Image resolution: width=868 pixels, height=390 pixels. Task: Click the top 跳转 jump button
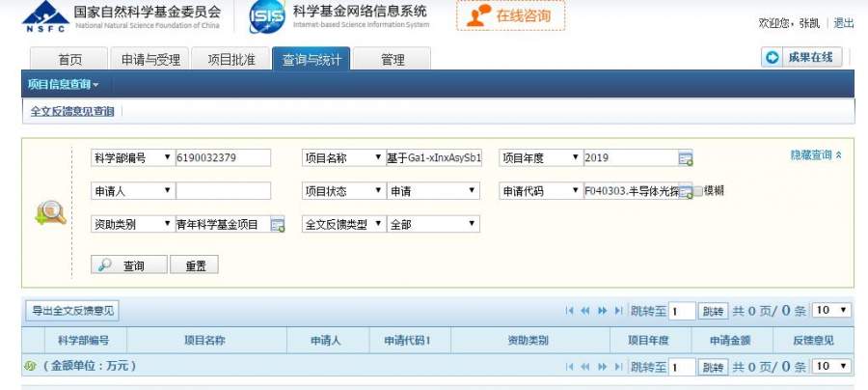click(x=713, y=312)
